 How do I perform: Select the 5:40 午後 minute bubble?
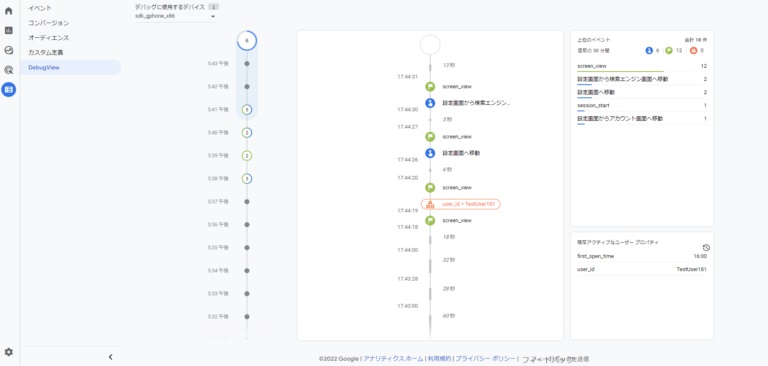point(247,133)
